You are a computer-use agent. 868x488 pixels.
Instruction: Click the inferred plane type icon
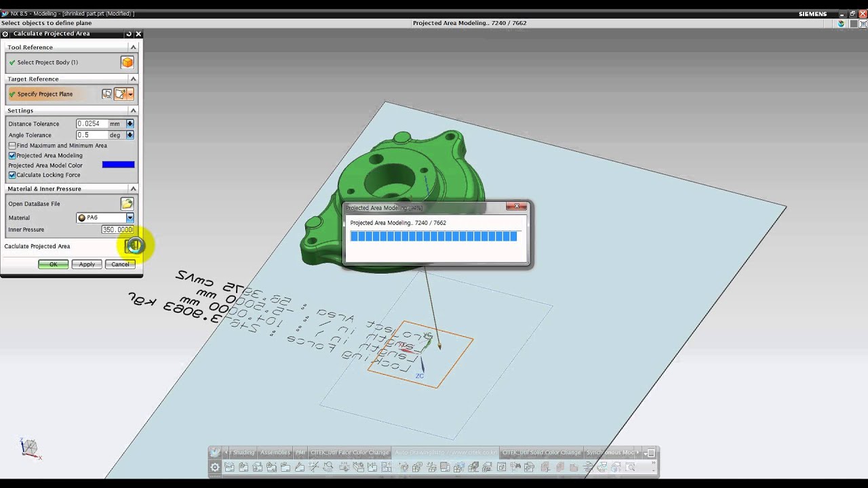tap(120, 94)
